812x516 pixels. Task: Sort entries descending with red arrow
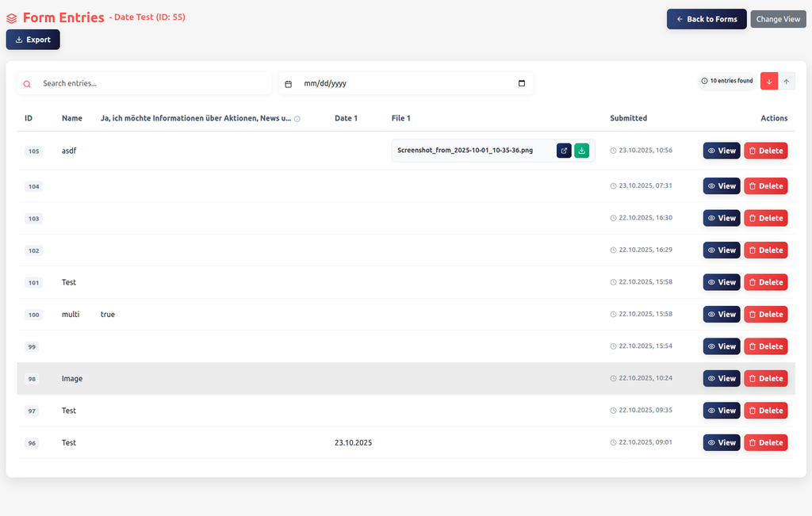pos(769,82)
